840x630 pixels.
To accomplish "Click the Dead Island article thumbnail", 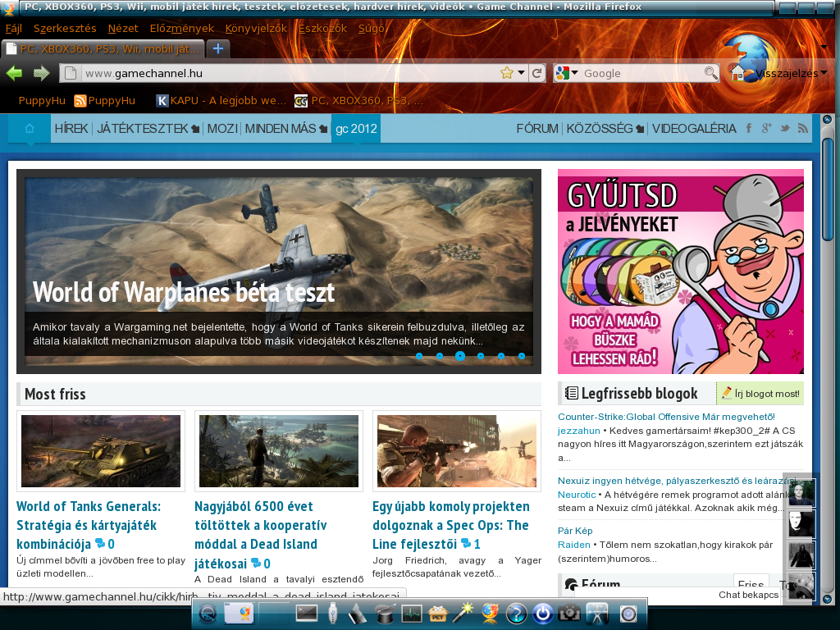I will tap(279, 451).
